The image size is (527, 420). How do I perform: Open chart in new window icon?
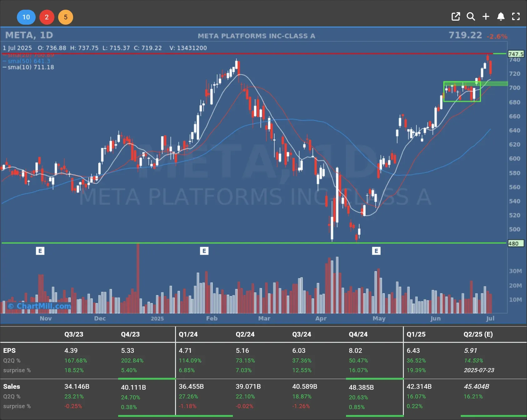tap(456, 17)
